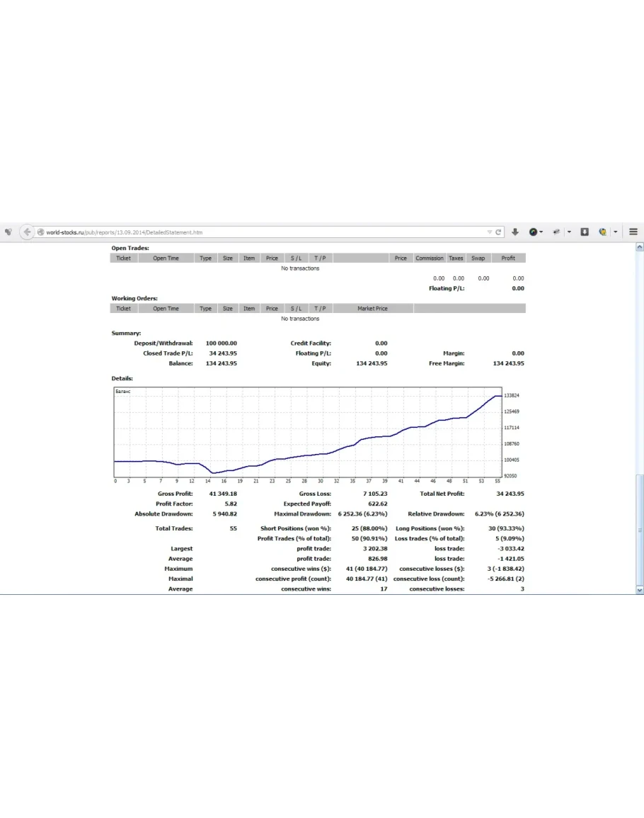Click the boxed download-arrow extension icon
Screen dimensions: 644x818
tap(585, 232)
